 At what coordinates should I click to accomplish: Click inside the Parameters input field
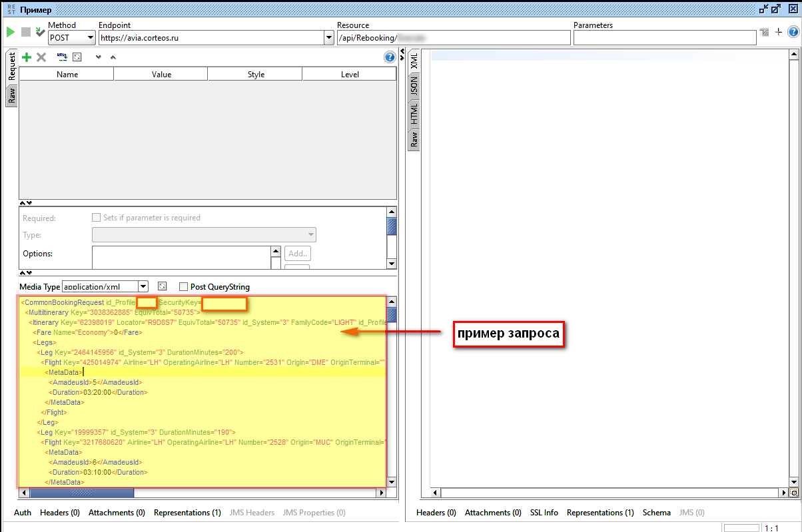664,38
